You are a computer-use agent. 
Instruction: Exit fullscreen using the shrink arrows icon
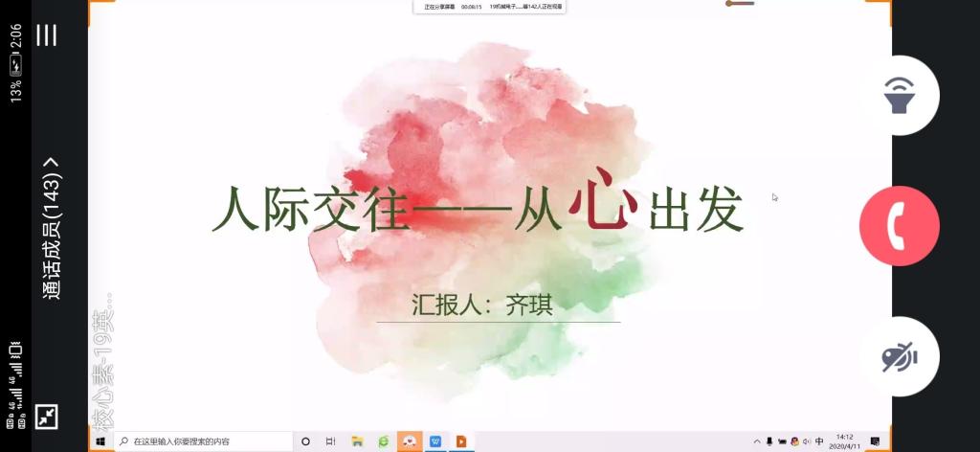point(46,417)
